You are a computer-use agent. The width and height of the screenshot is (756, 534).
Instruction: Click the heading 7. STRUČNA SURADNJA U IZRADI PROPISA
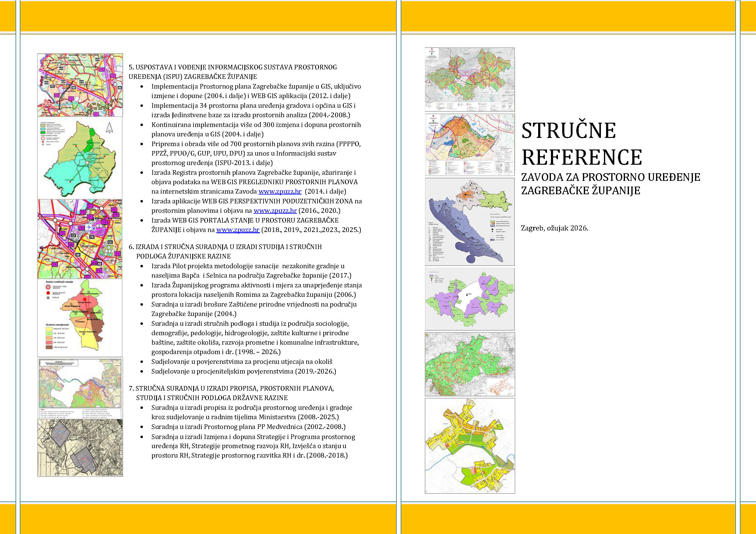pos(232,388)
